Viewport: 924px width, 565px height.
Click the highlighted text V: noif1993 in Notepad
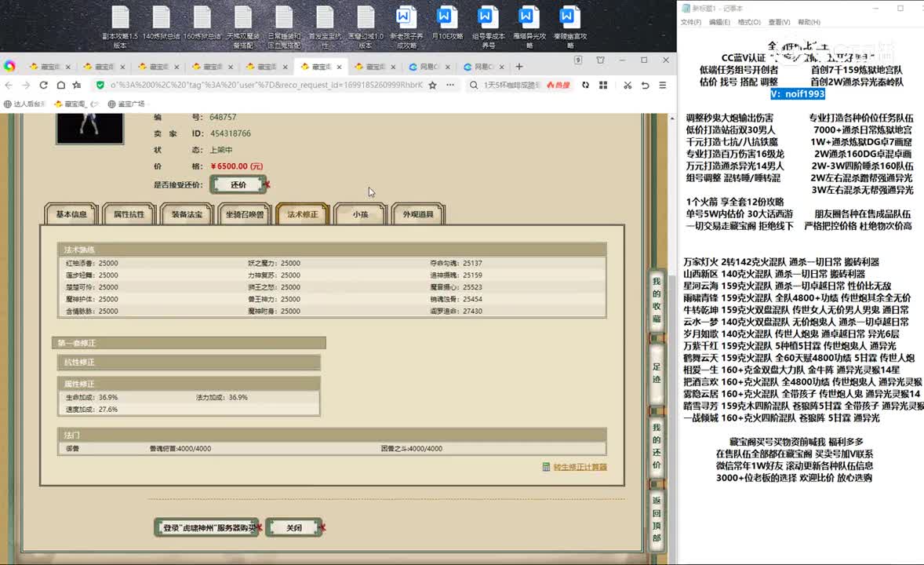[798, 93]
